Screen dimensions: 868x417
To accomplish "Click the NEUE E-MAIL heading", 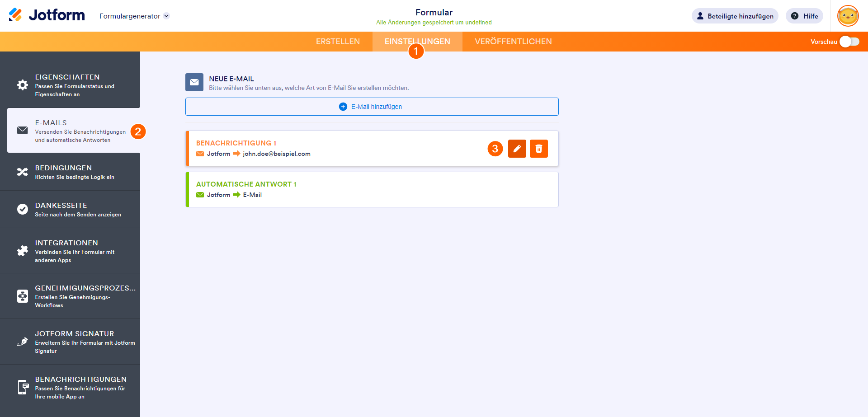I will (231, 79).
